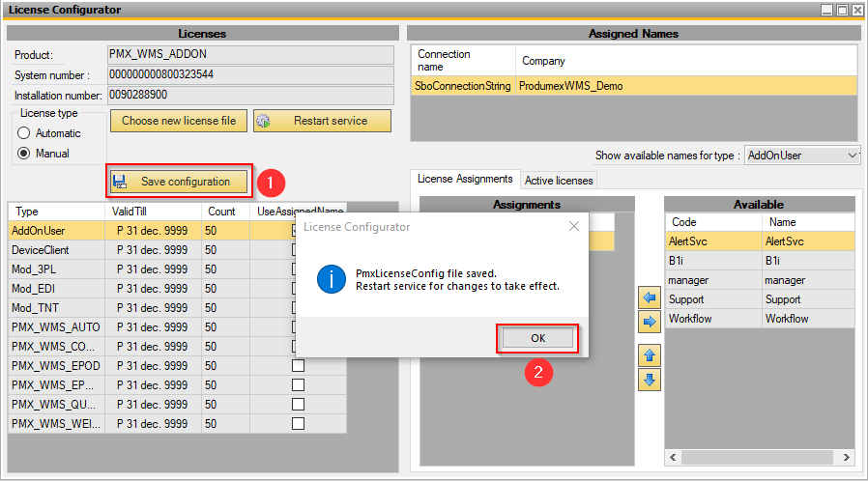Image resolution: width=868 pixels, height=481 pixels.
Task: Check UseAssignedName for PMX_WMS_WEI... row
Action: tap(298, 424)
